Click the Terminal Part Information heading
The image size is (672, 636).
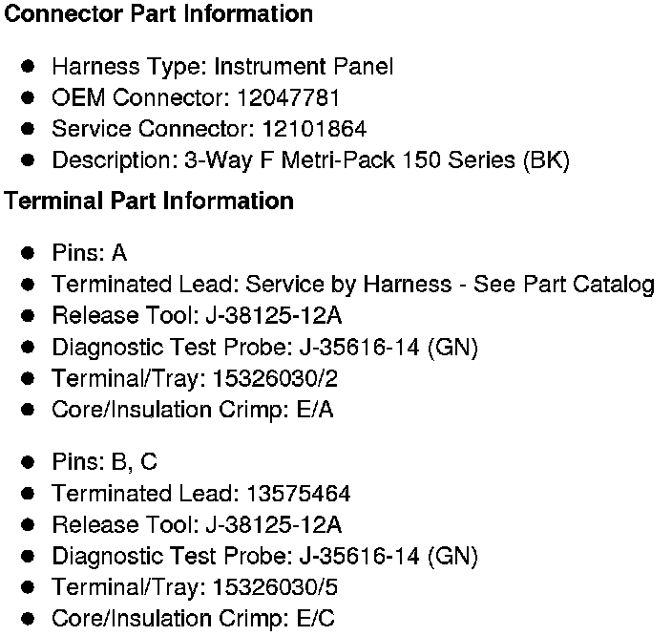click(x=149, y=201)
